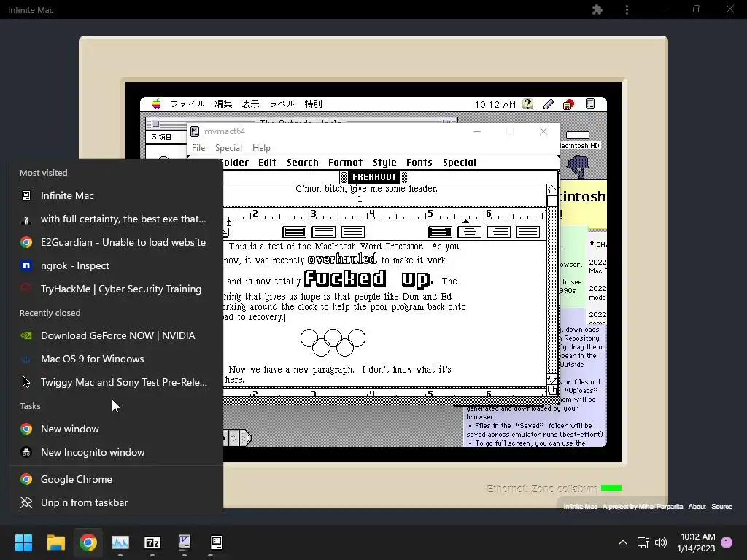This screenshot has height=560, width=747.
Task: Open the Fonts menu in the word processor
Action: click(419, 163)
